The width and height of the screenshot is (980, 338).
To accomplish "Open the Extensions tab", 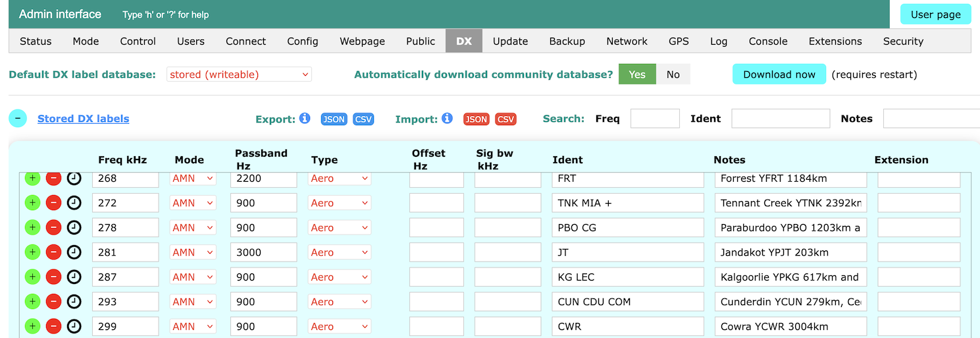I will (835, 41).
